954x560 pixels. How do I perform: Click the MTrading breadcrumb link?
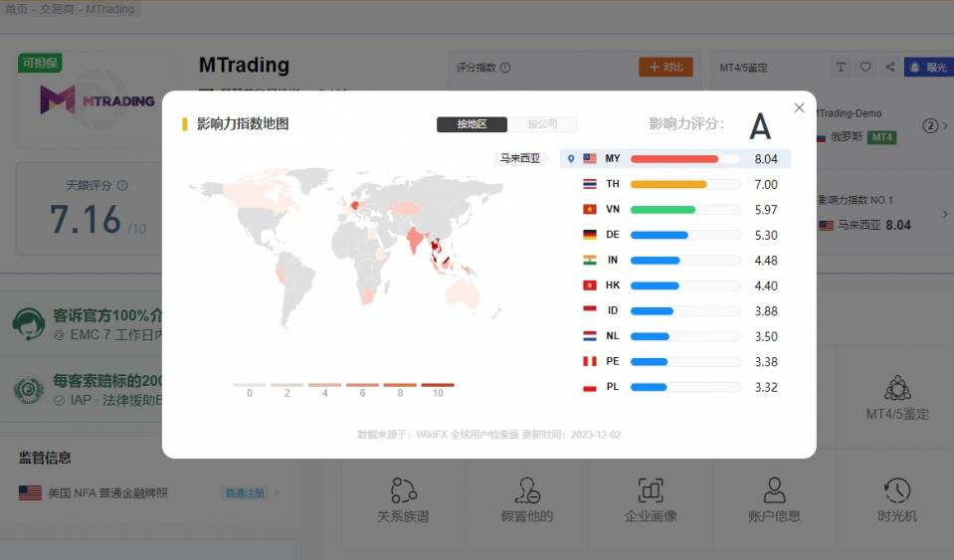pyautogui.click(x=109, y=9)
